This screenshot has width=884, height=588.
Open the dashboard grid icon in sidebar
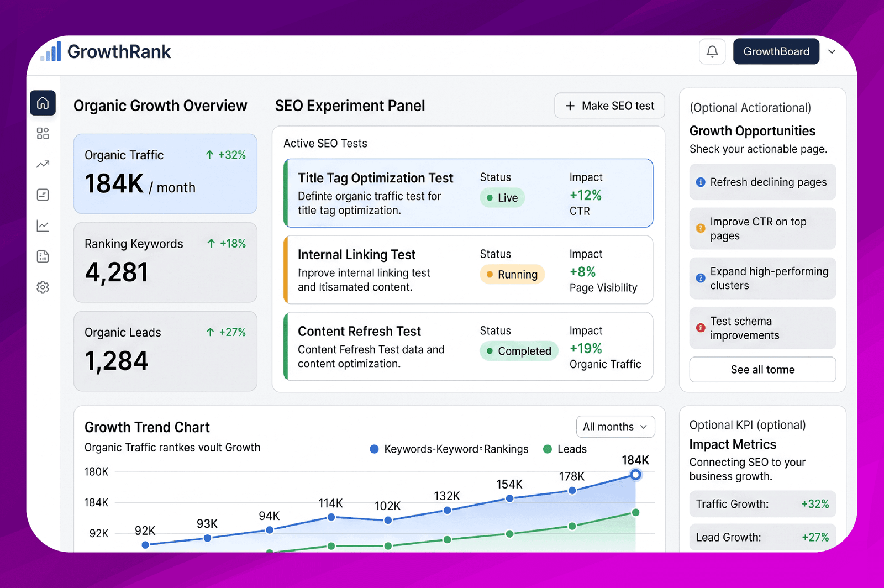[x=43, y=133]
